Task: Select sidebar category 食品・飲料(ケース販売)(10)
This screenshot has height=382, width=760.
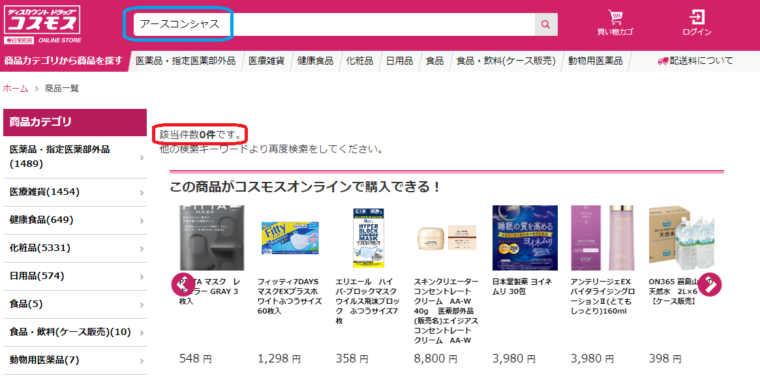Action: (x=75, y=332)
